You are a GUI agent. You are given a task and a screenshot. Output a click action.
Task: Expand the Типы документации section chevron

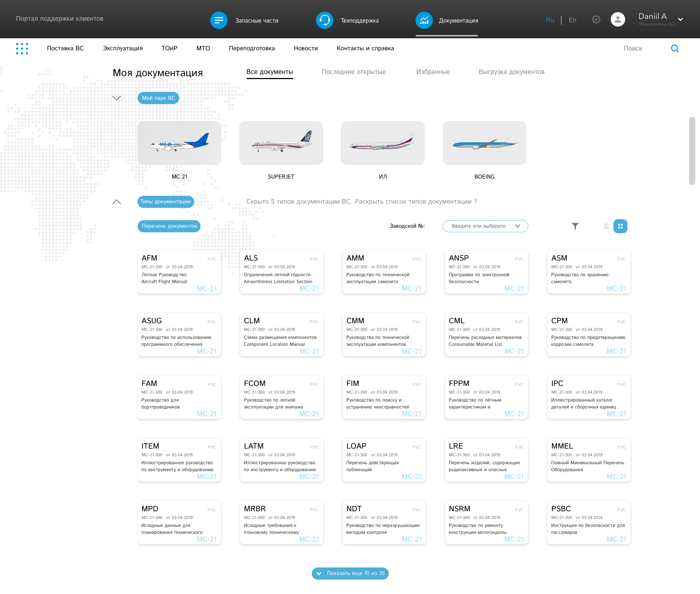pyautogui.click(x=116, y=202)
